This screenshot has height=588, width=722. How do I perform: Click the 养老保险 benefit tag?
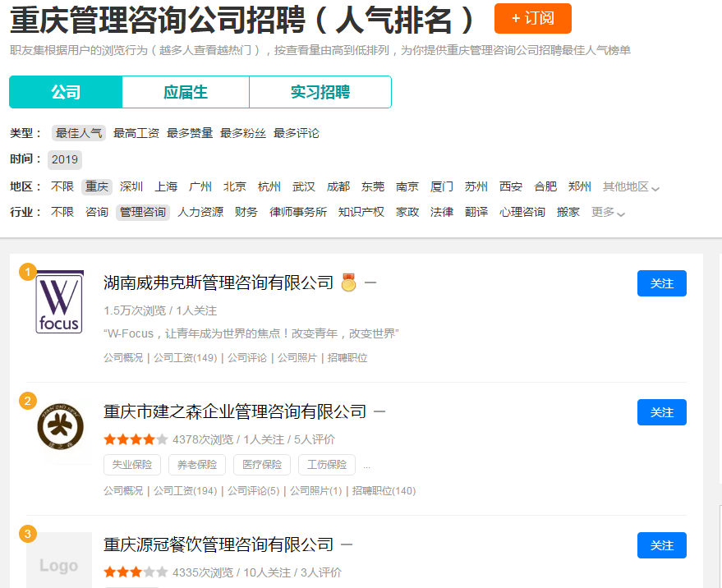pyautogui.click(x=197, y=465)
